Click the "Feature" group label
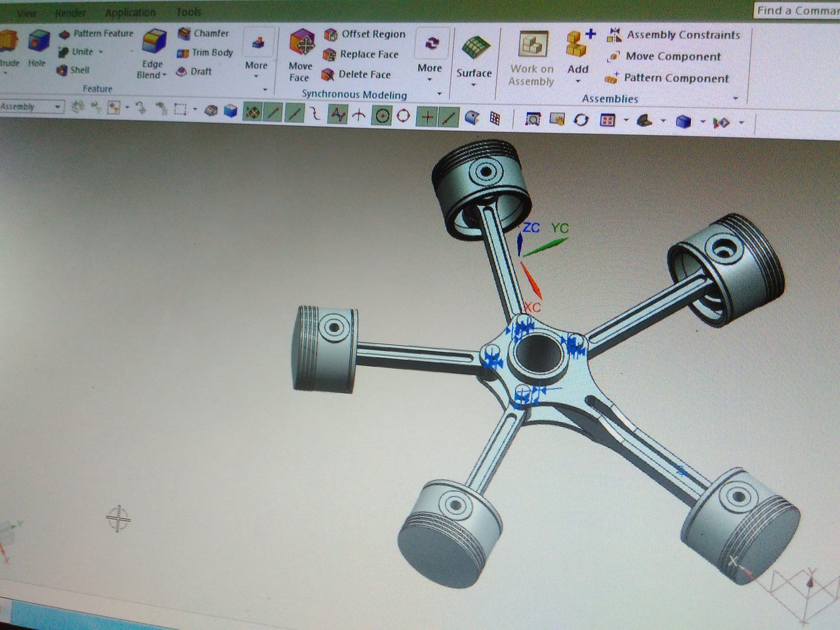Screen dimensions: 840x630 click(x=97, y=89)
